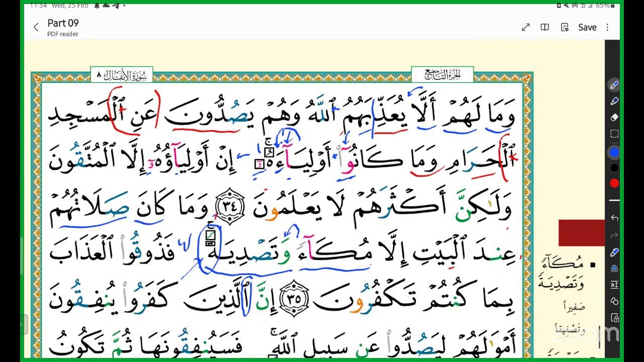Select the blue marker icon below redo

point(614,252)
